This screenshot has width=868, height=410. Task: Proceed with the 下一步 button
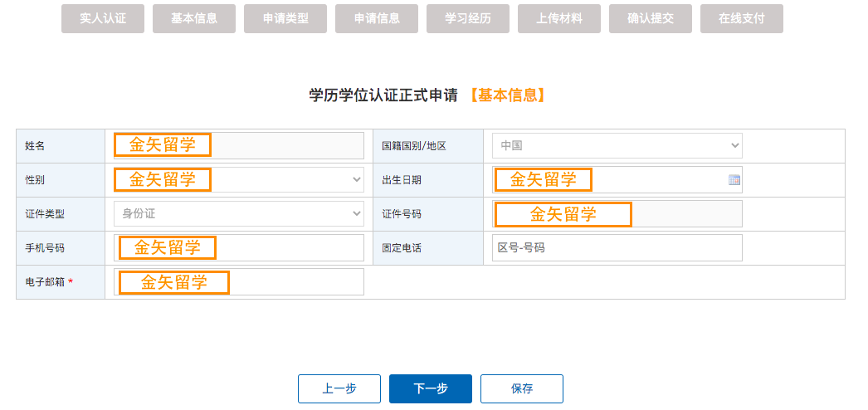coord(431,388)
